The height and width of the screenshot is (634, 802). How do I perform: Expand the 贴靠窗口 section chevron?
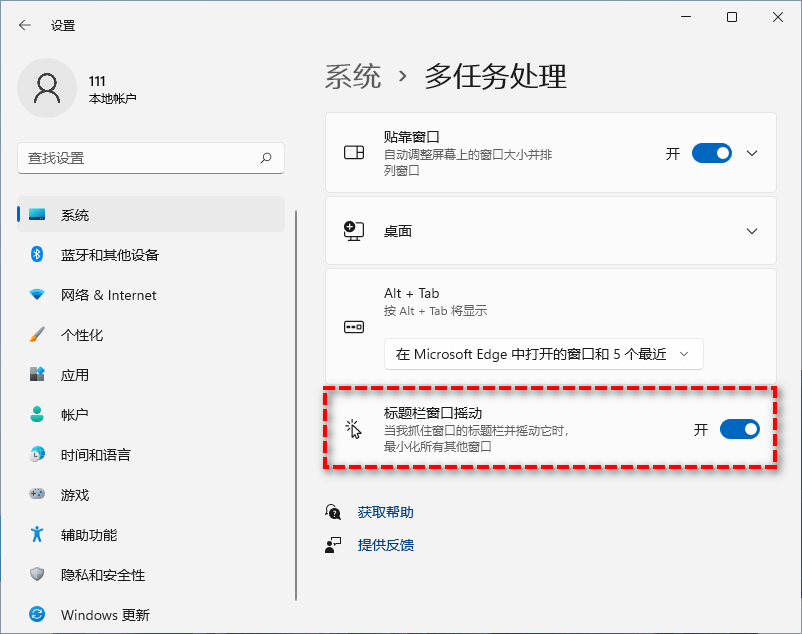753,153
